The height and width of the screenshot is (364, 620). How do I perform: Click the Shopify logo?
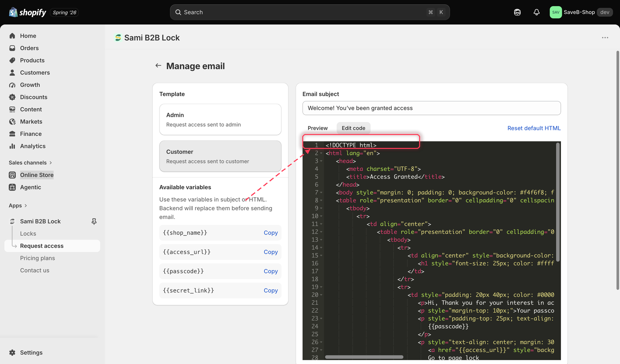pyautogui.click(x=28, y=12)
